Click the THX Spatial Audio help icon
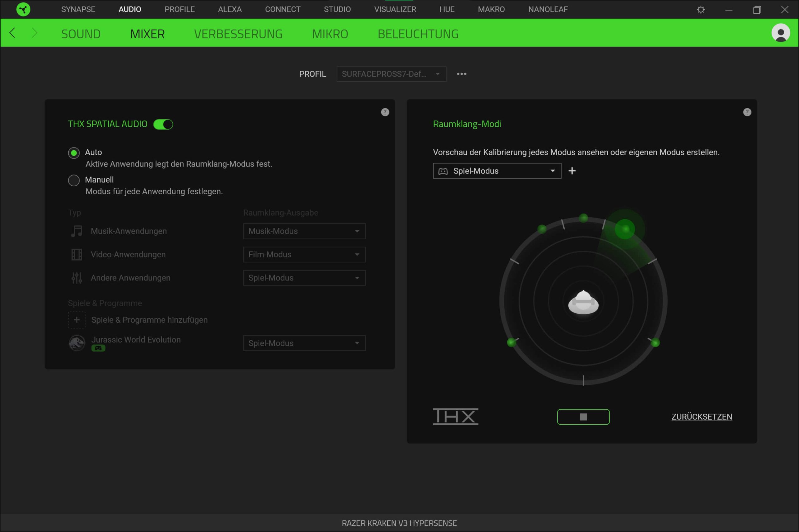Image resolution: width=799 pixels, height=532 pixels. [385, 112]
